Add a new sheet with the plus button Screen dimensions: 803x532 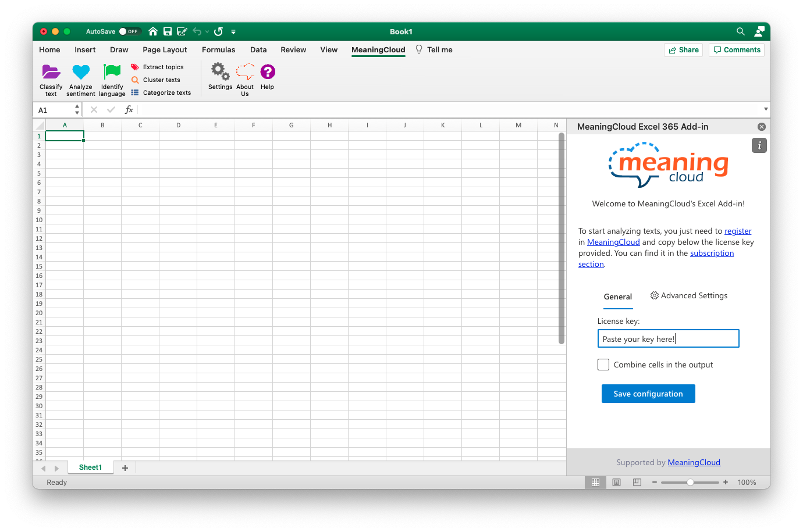(125, 467)
